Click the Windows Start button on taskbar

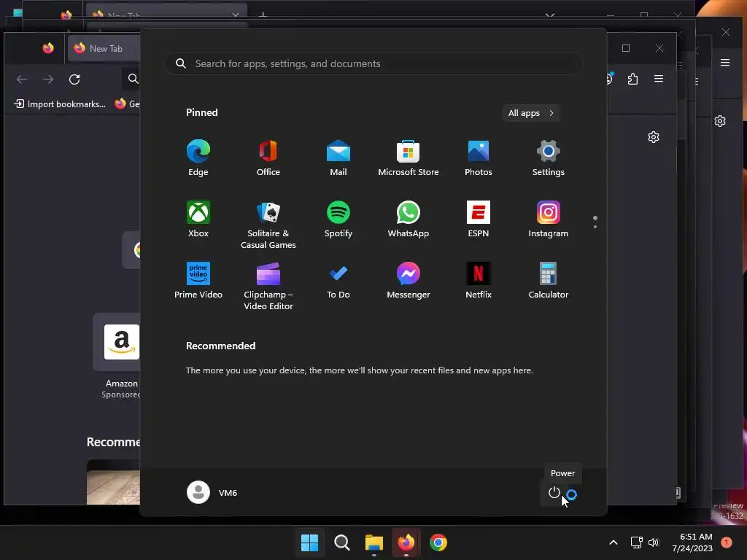coord(309,542)
